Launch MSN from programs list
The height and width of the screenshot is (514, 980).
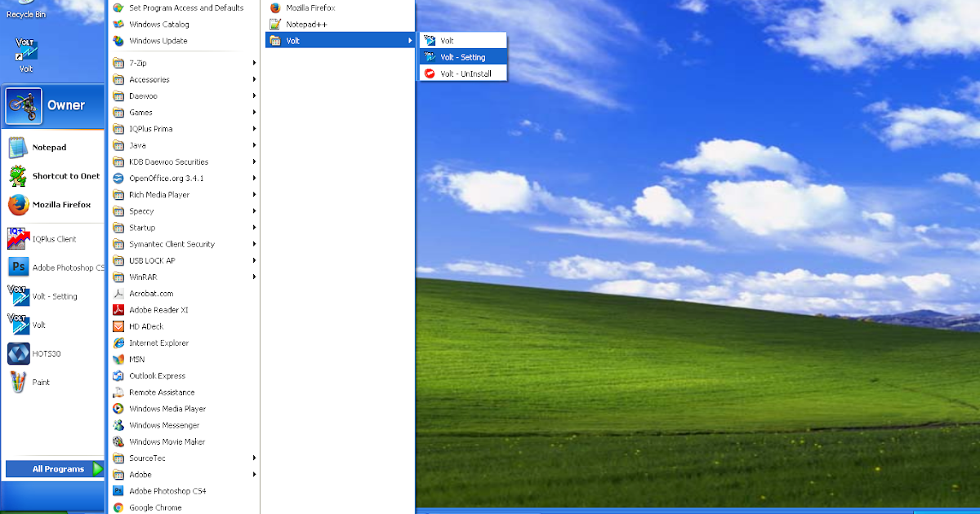click(x=184, y=359)
